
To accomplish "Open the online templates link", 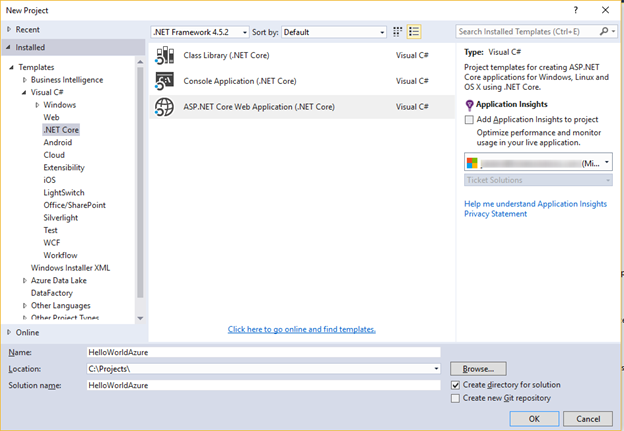I will (x=302, y=330).
